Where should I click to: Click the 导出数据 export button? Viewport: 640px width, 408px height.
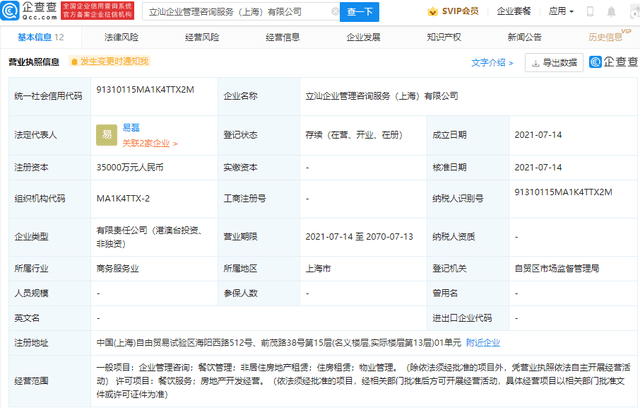554,63
